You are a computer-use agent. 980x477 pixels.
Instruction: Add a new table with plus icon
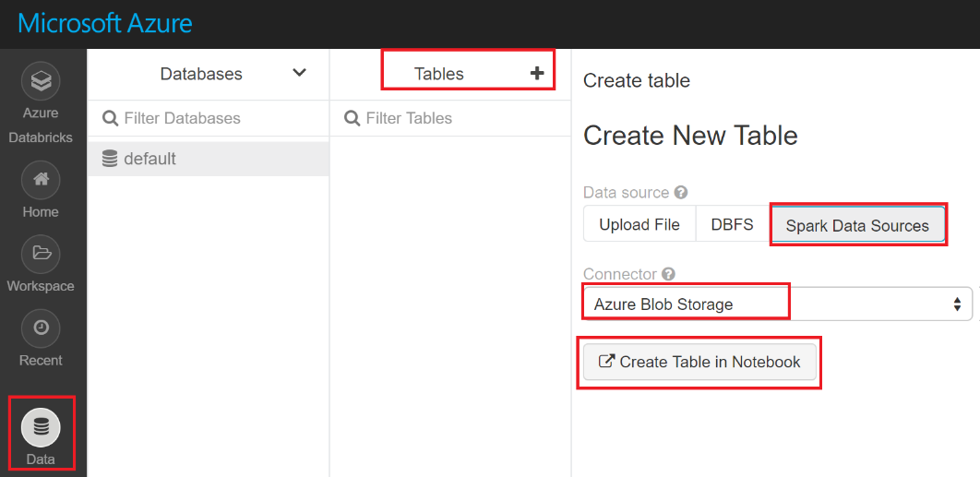coord(537,74)
